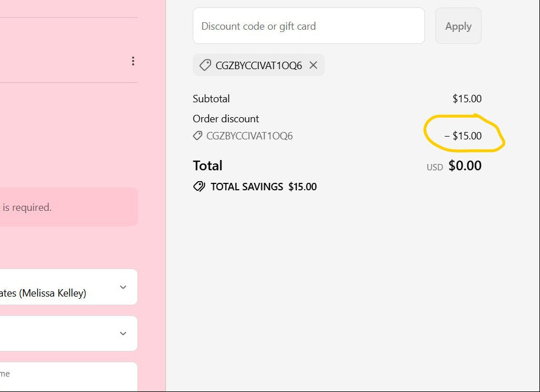540x392 pixels.
Task: Remove the applied discount code CGZBYCCIVAT1OQ6
Action: point(313,65)
